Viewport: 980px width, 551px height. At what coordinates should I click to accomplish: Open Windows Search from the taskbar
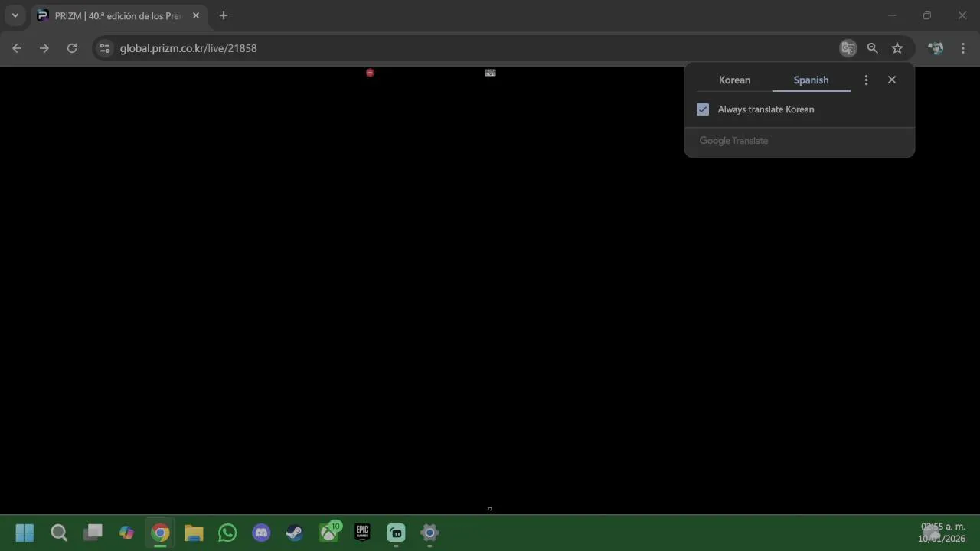59,533
